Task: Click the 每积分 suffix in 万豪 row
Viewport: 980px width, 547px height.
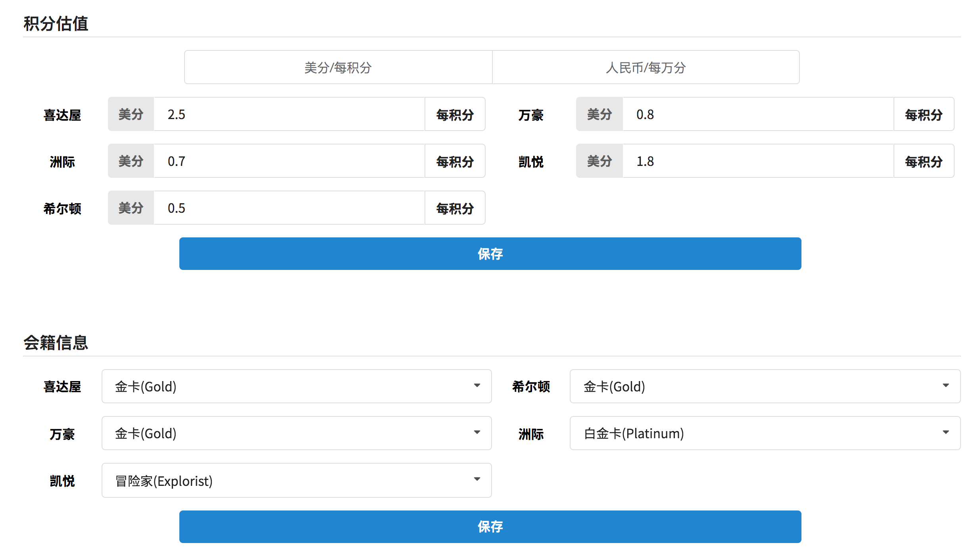Action: [x=924, y=114]
